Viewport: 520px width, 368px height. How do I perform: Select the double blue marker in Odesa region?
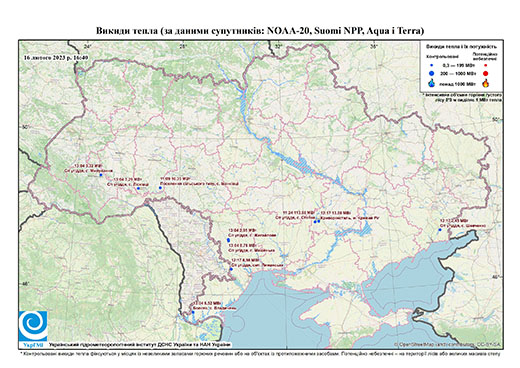[228, 240]
